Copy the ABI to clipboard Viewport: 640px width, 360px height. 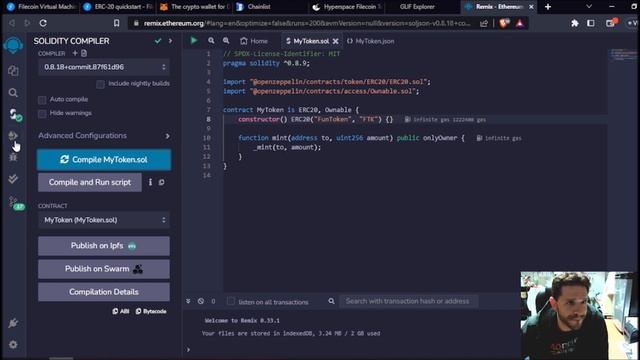click(120, 311)
